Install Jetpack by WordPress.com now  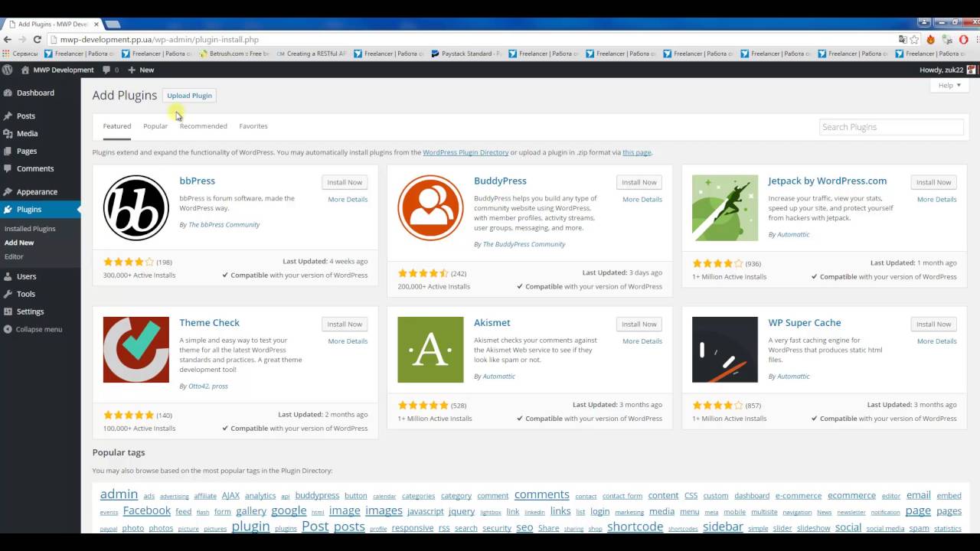click(x=934, y=182)
